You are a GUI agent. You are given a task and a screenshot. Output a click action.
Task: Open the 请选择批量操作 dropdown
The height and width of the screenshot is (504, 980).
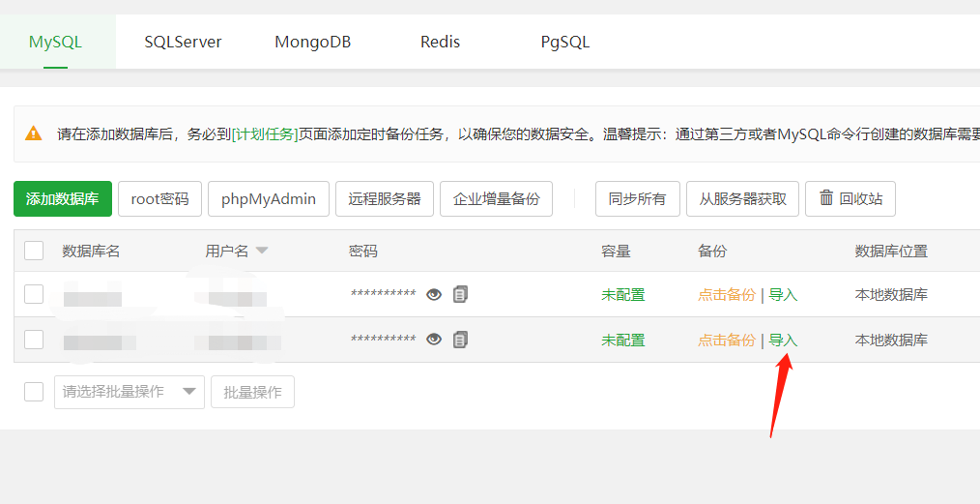click(130, 392)
